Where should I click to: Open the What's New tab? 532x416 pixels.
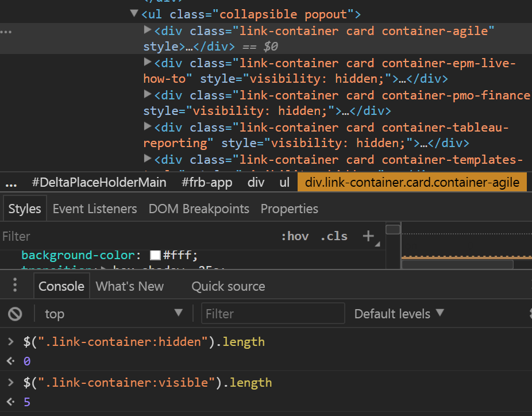point(129,286)
